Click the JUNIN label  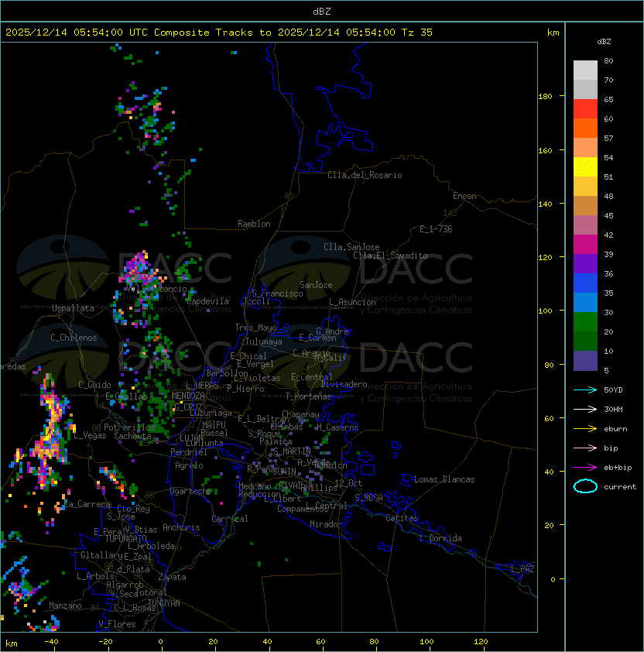click(x=284, y=471)
